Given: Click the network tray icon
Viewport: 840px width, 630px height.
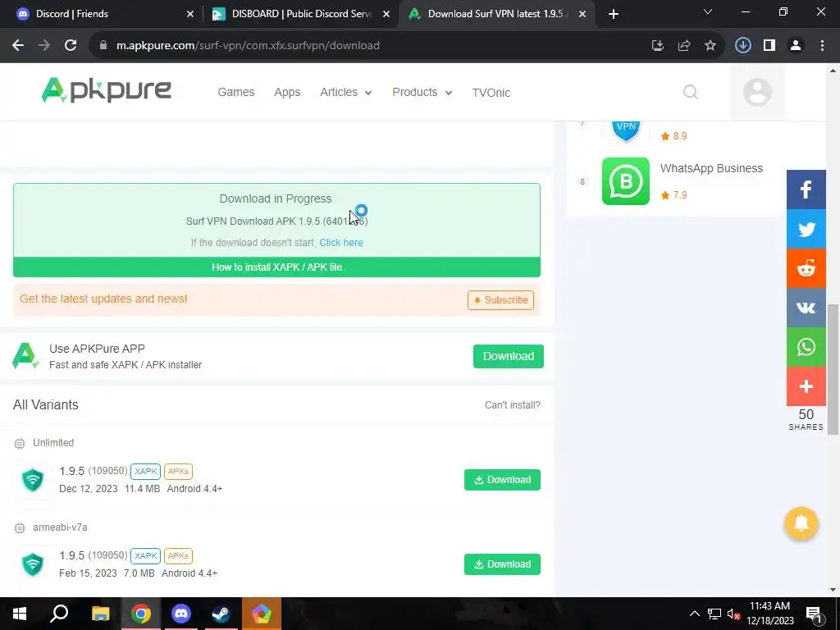Looking at the screenshot, I should [714, 614].
